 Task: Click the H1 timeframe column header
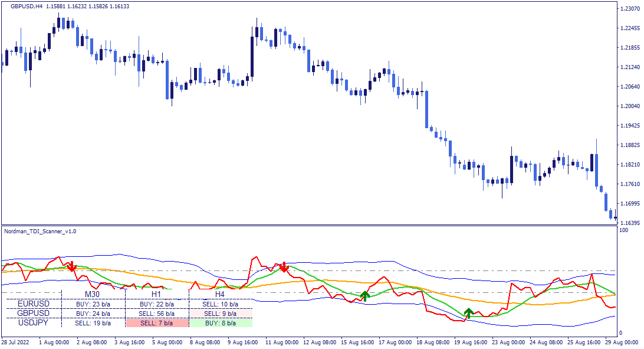coord(156,294)
